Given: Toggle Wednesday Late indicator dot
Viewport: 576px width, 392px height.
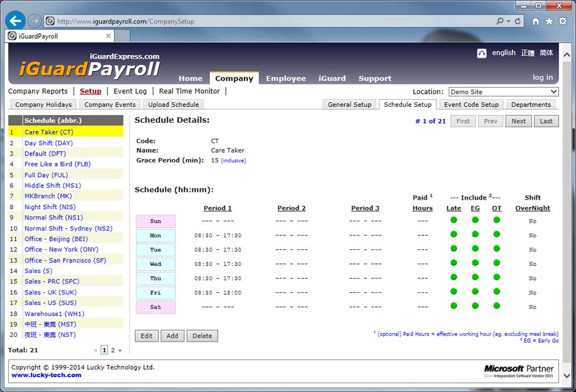Looking at the screenshot, I should pyautogui.click(x=454, y=263).
